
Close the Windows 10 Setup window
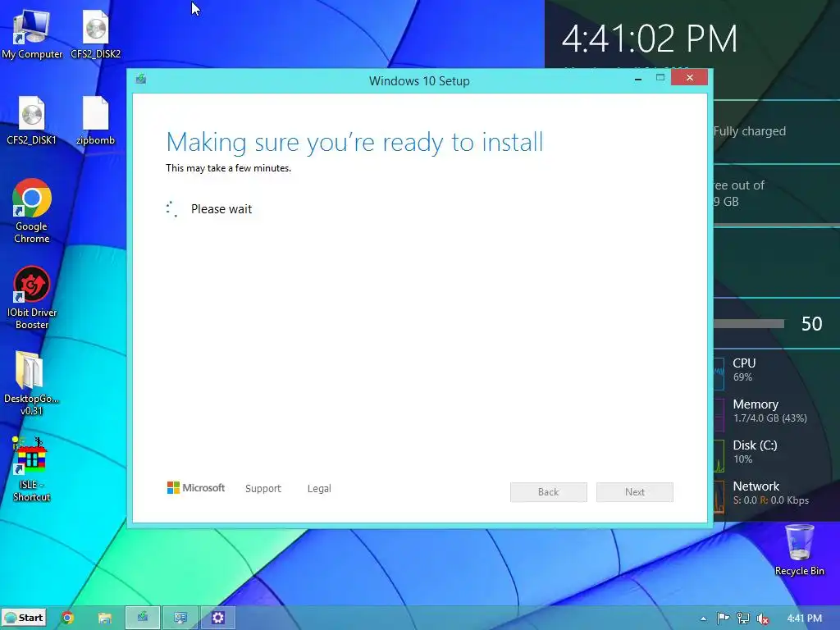pos(689,78)
